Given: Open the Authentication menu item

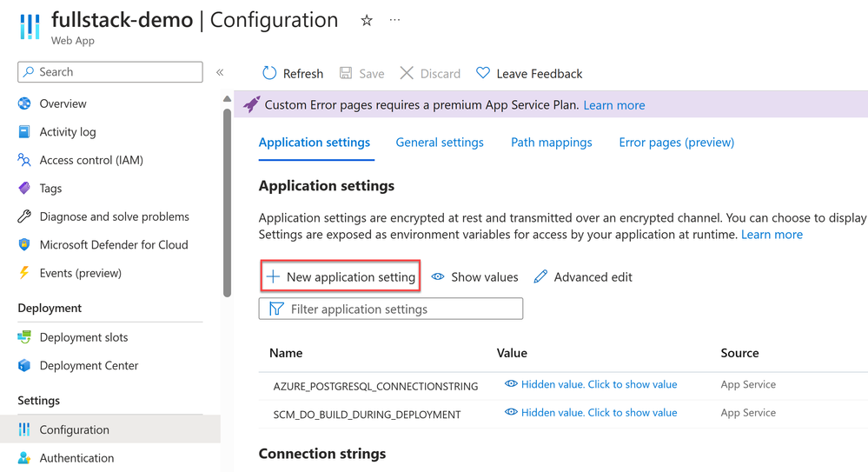Looking at the screenshot, I should (77, 458).
